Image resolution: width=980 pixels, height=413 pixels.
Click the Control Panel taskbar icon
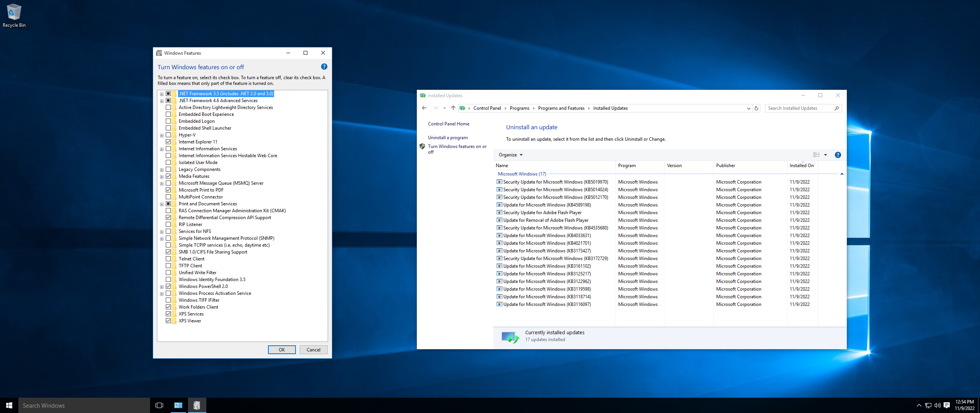(x=178, y=405)
